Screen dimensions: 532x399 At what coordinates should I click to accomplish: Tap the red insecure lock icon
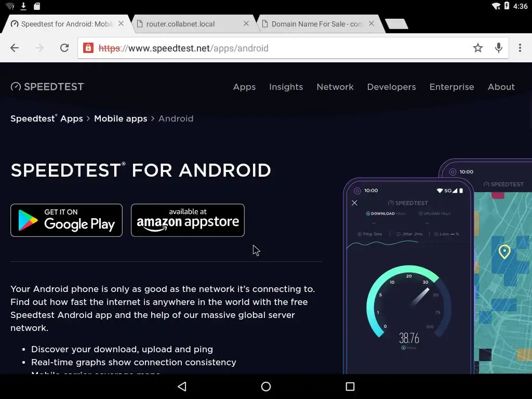88,48
